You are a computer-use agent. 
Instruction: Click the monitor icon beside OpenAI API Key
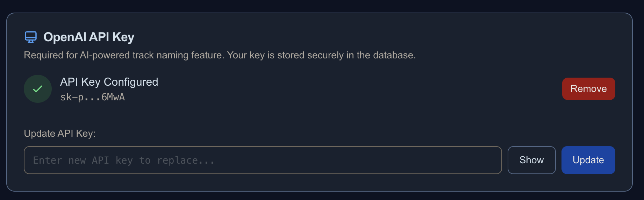[31, 37]
